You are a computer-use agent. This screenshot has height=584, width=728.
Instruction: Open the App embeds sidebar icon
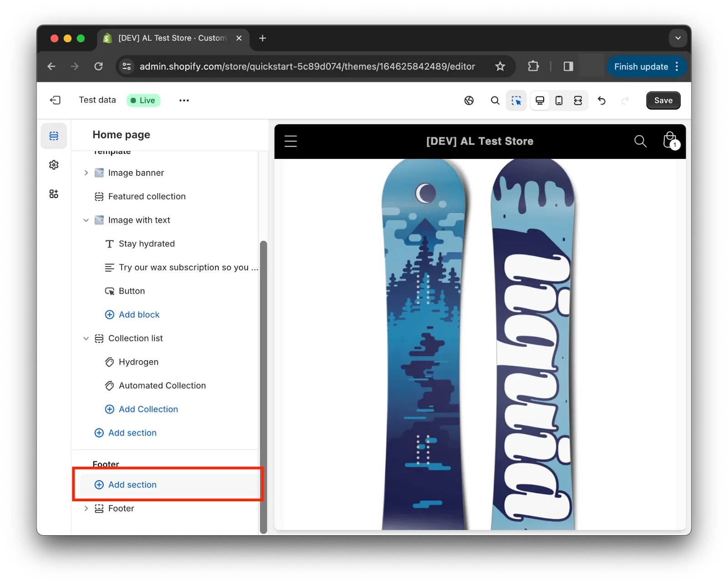(54, 194)
